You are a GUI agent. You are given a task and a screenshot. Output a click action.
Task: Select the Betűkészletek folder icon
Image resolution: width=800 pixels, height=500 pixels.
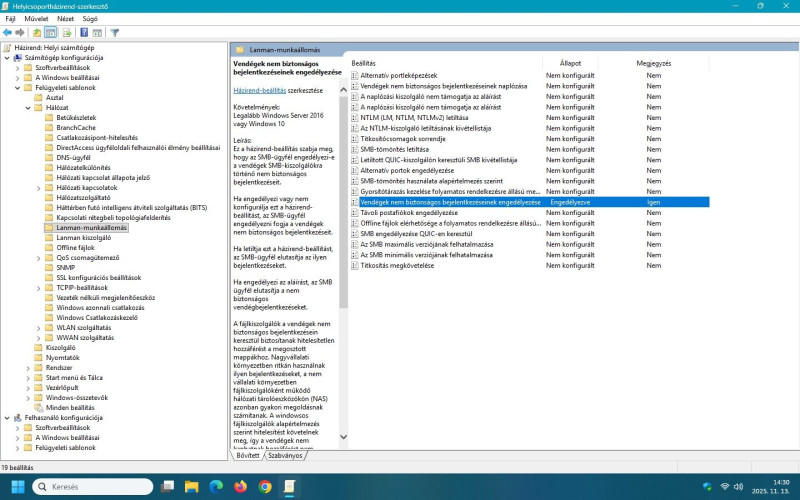(49, 117)
